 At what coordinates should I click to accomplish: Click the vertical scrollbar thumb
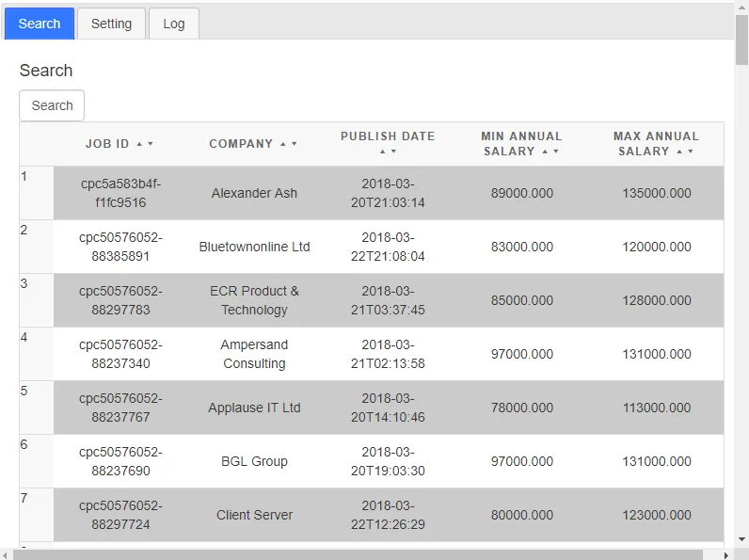point(741,40)
